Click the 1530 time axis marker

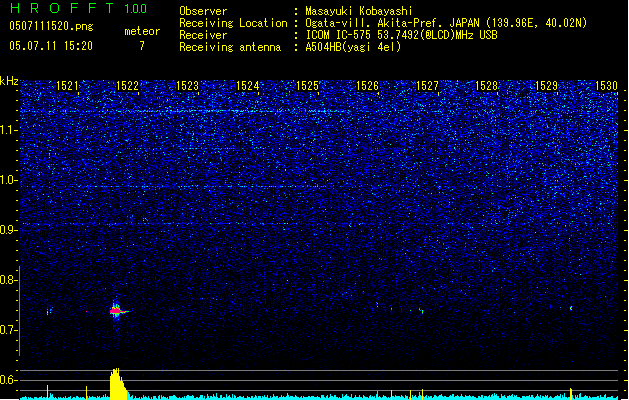click(607, 86)
